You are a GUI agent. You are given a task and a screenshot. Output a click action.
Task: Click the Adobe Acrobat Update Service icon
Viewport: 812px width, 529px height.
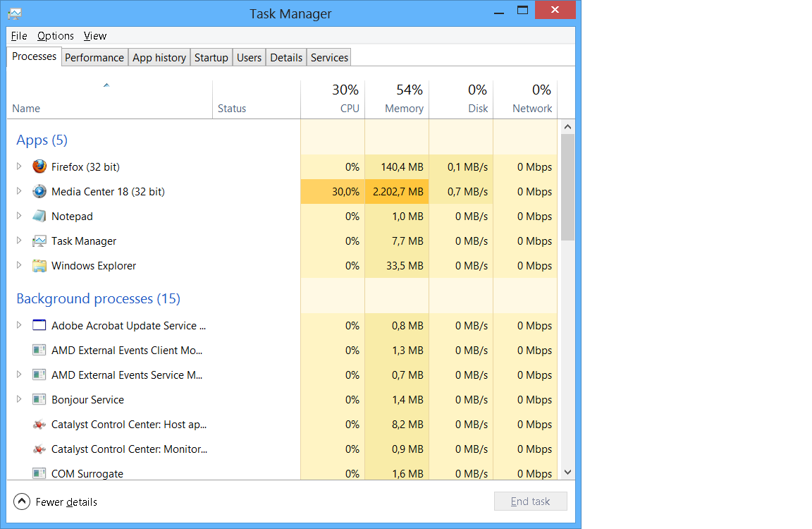(x=39, y=326)
